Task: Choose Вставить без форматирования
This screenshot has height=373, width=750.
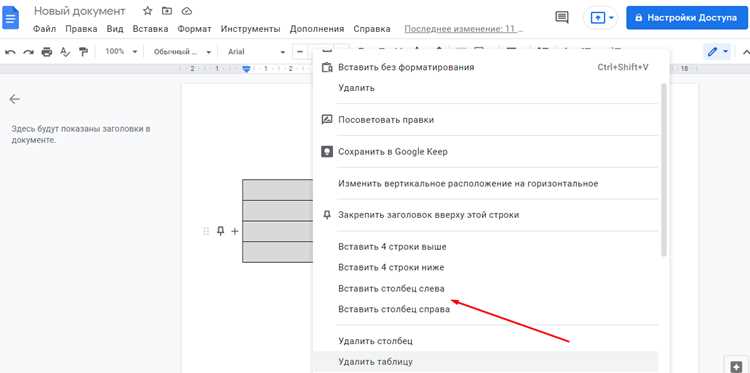Action: (485, 67)
